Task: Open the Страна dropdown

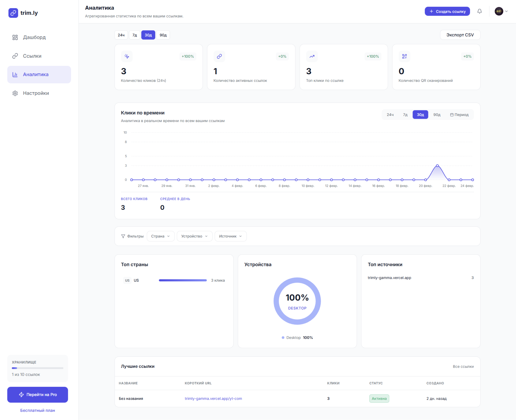Action: 161,236
